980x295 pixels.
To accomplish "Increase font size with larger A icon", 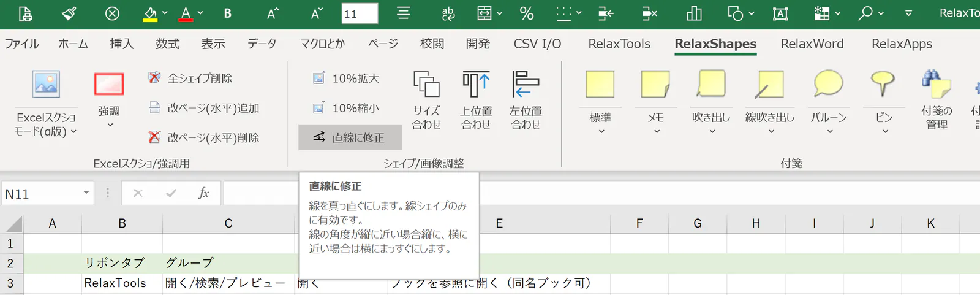I will click(273, 13).
